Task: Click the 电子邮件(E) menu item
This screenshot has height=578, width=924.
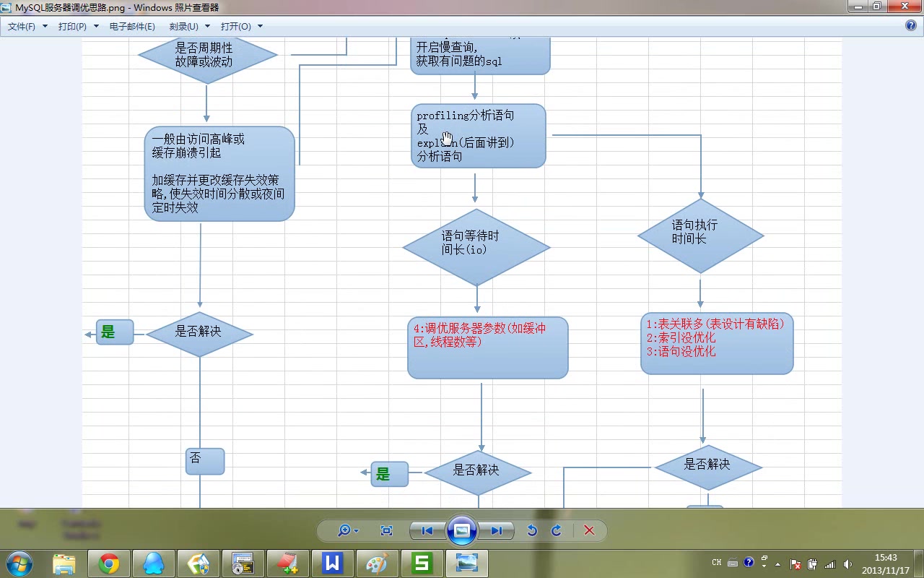Action: pos(132,26)
